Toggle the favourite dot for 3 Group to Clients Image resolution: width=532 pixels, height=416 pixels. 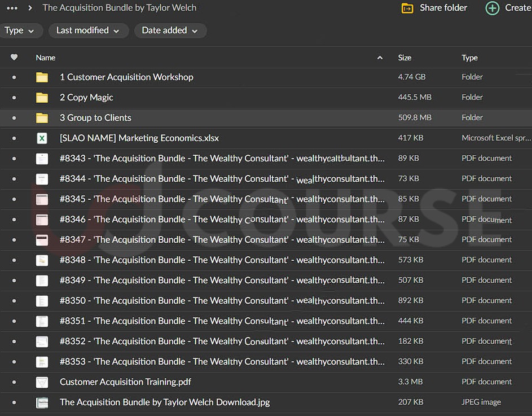pos(14,118)
